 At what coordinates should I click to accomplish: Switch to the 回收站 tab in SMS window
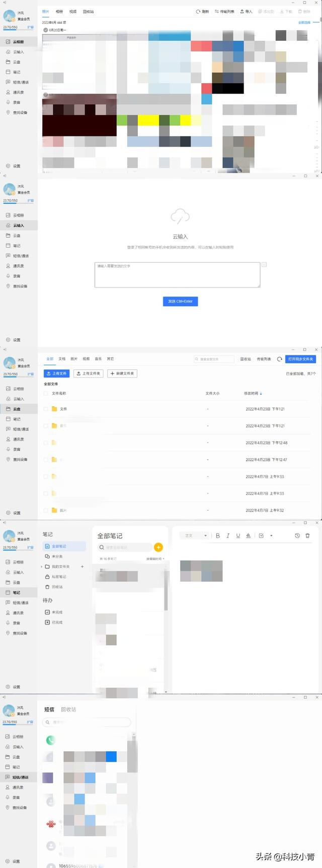(x=68, y=709)
